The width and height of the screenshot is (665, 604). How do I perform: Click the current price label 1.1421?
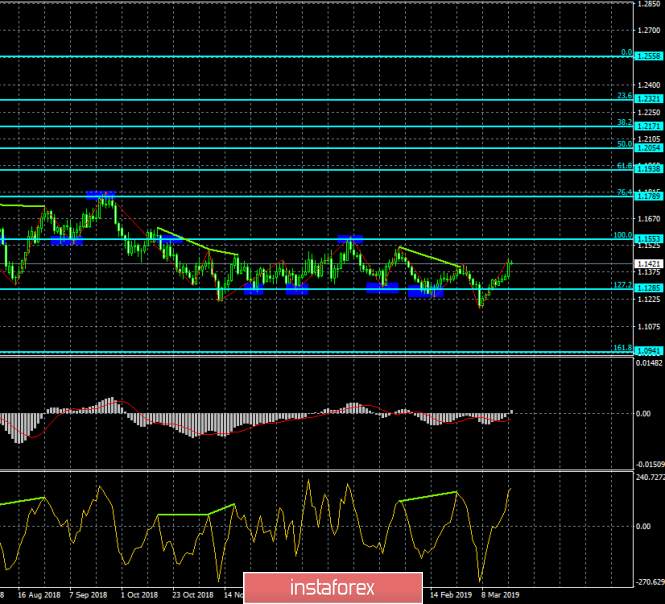(x=648, y=264)
